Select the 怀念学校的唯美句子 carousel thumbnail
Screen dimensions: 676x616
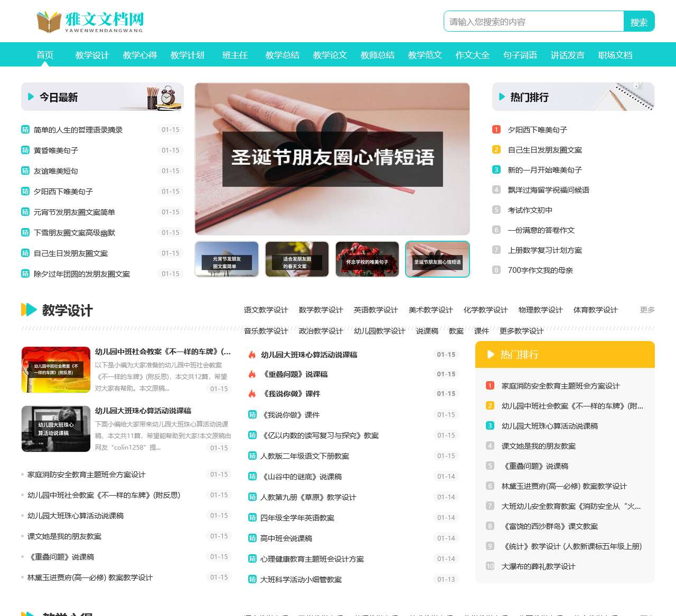(x=367, y=259)
